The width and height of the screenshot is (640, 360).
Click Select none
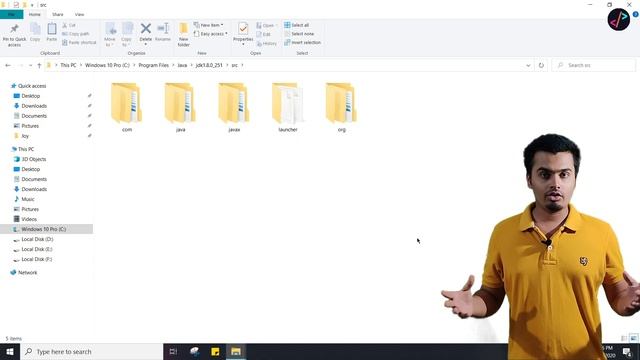click(x=299, y=34)
